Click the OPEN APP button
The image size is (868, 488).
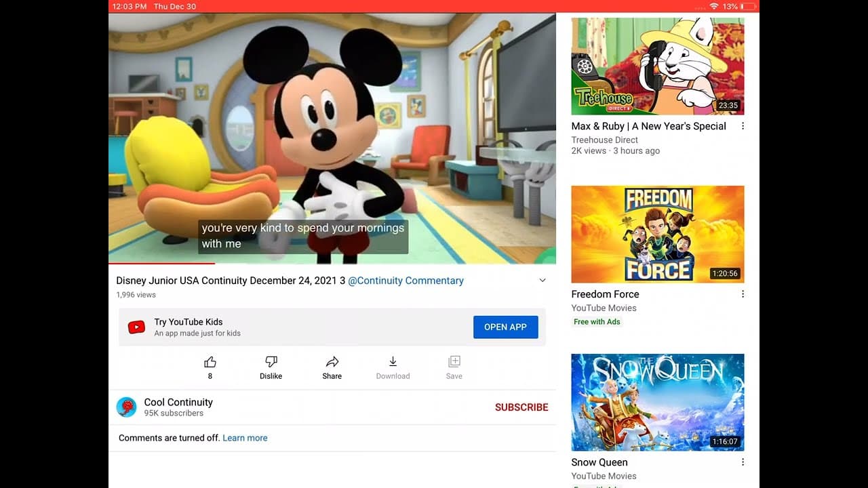pos(505,327)
